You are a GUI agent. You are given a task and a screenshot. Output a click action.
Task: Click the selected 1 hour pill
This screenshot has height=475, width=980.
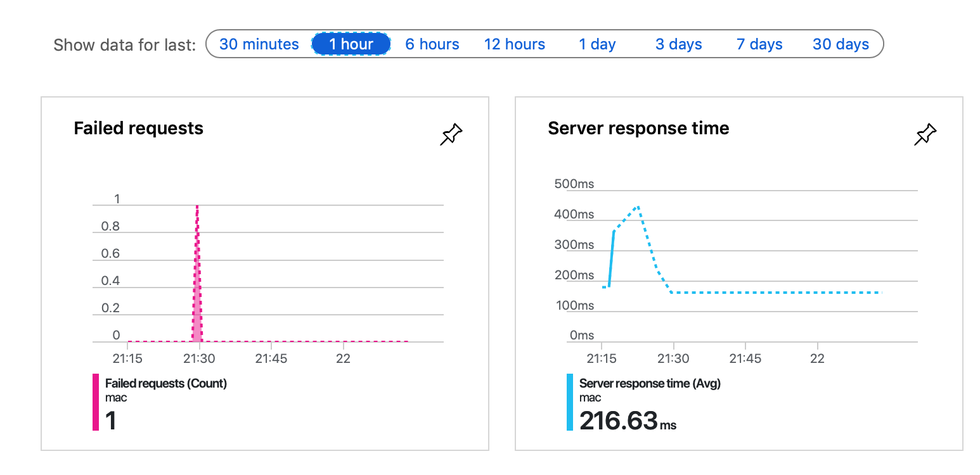tap(351, 44)
